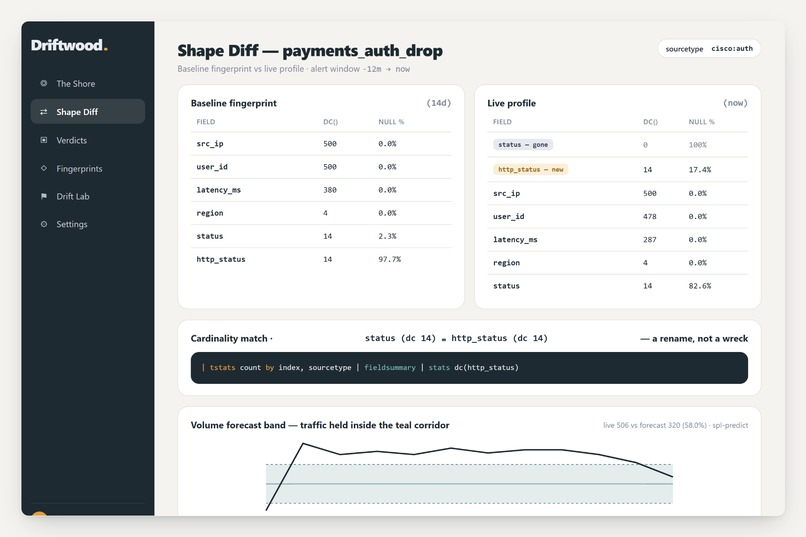806x537 pixels.
Task: Click 'fieldsummary' in the query
Action: click(390, 367)
